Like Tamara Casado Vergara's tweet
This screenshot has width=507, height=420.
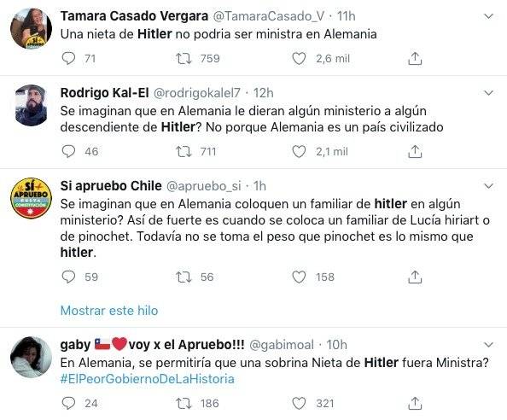299,59
